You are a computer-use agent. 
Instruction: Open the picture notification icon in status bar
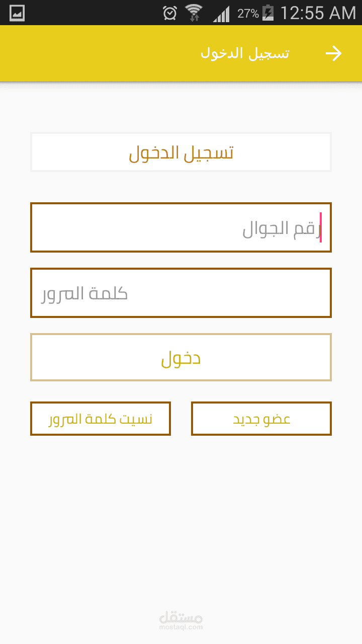pos(17,13)
